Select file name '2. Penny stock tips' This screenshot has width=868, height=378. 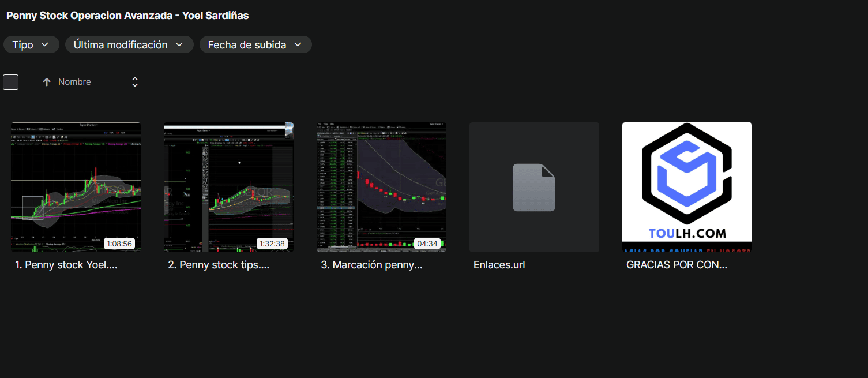point(219,265)
